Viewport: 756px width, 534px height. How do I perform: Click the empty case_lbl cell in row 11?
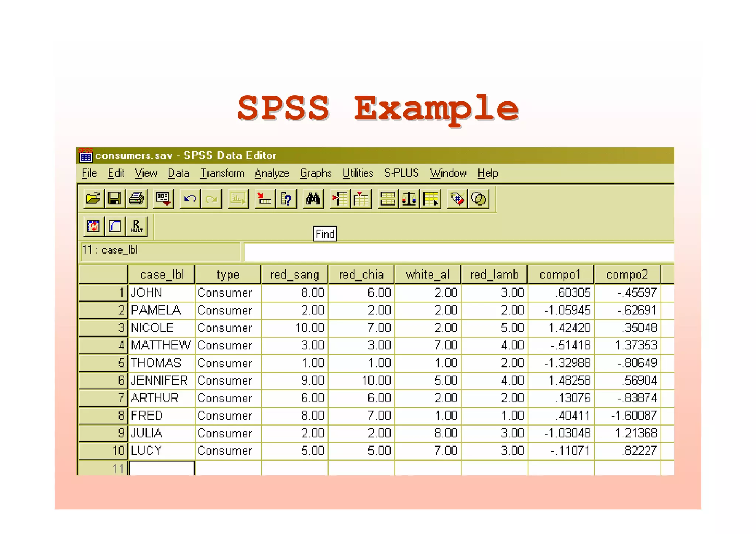point(161,468)
